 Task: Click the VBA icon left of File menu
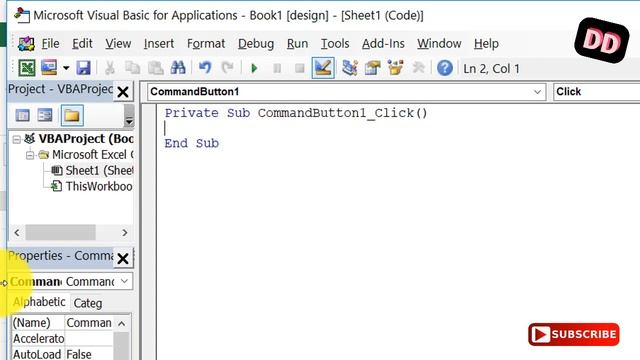pyautogui.click(x=26, y=43)
